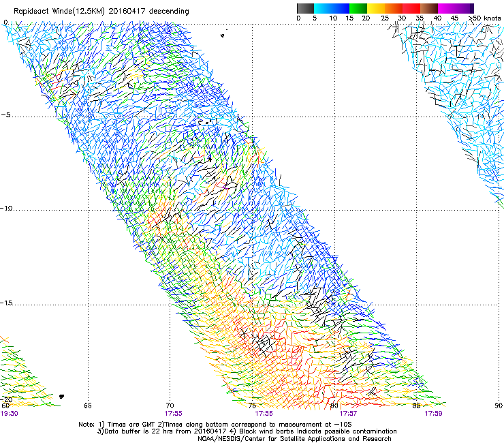The height and width of the screenshot is (443, 504).
Task: Click the island mark near the top, left of 75°
Action: click(223, 35)
